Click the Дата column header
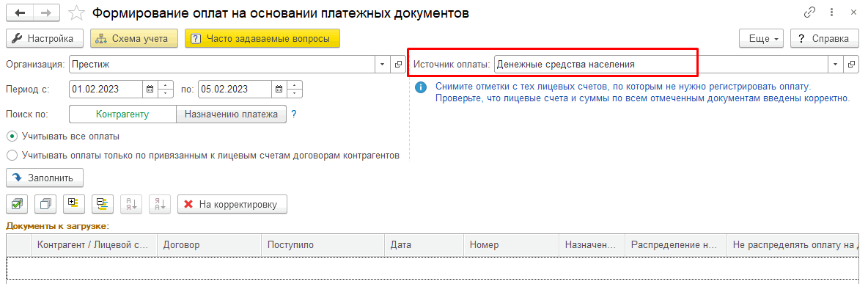The image size is (868, 284). (x=424, y=244)
